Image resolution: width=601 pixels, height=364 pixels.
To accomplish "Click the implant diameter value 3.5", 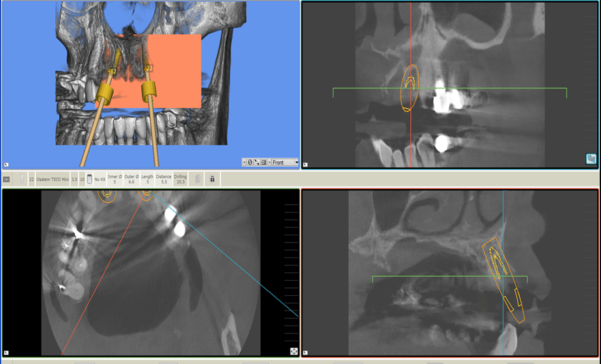I will click(x=74, y=179).
